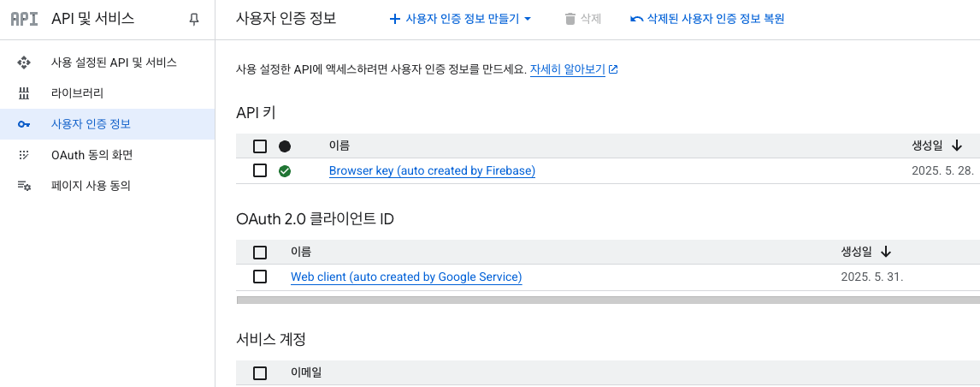980x387 pixels.
Task: Open the 사용자 인증 정보 만들기 dropdown
Action: click(x=460, y=19)
